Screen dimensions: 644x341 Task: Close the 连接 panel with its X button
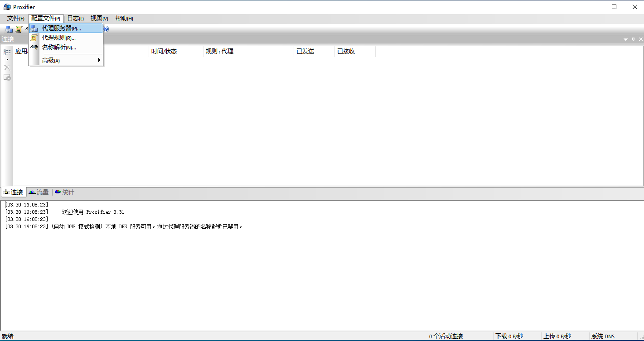[640, 39]
